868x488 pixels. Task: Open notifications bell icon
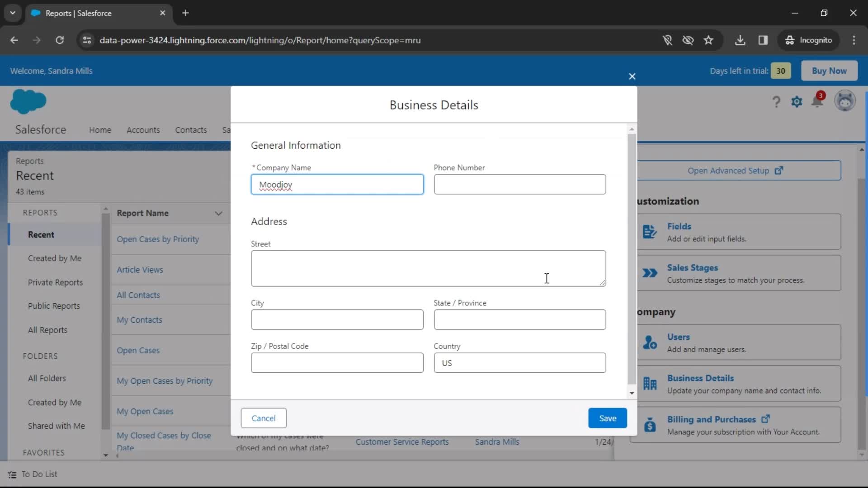tap(817, 100)
